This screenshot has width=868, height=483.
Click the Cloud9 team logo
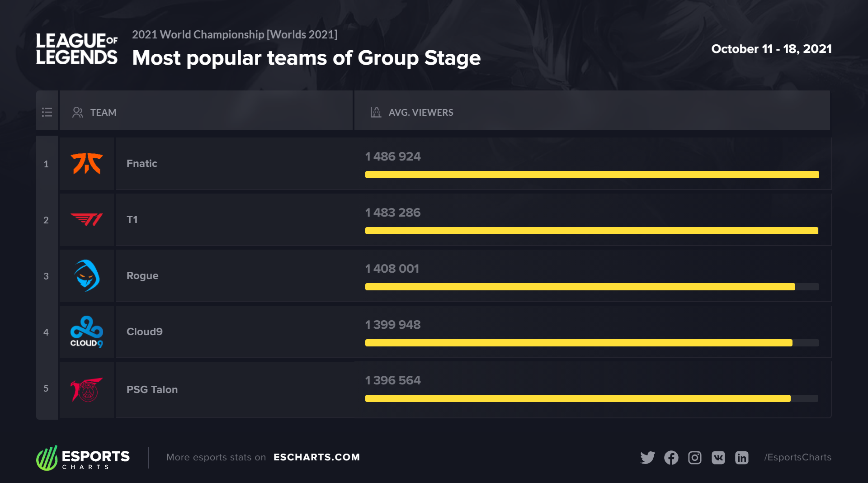[87, 332]
